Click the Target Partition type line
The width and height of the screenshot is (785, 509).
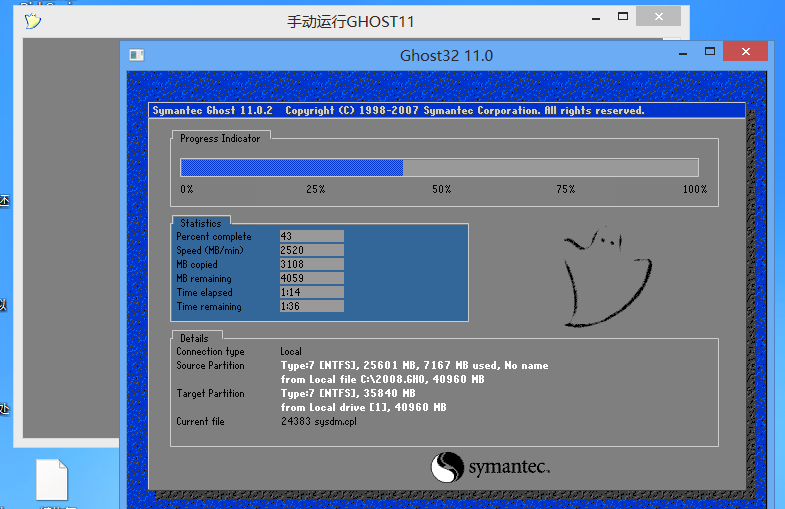click(348, 393)
